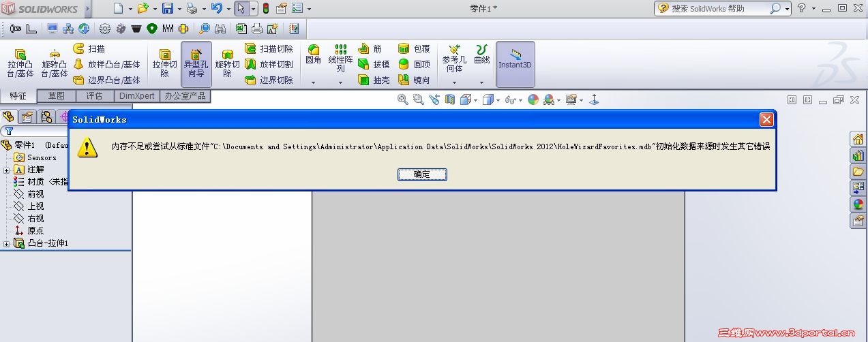The image size is (868, 342).
Task: Switch to the 草图 tab
Action: point(56,96)
